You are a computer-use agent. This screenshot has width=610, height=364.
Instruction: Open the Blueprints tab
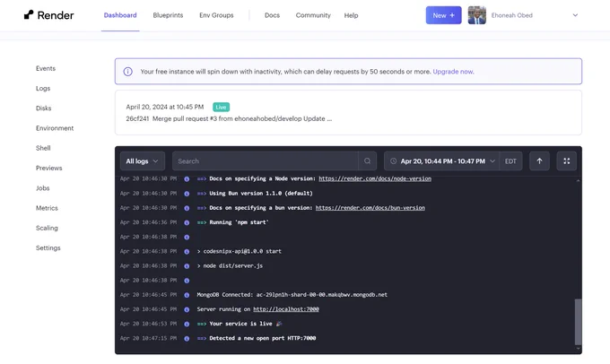(x=168, y=15)
